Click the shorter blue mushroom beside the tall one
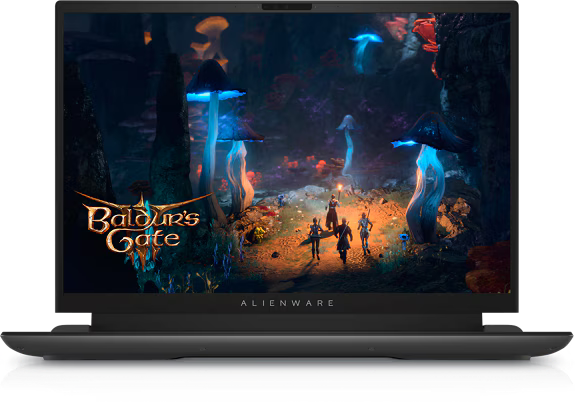 pyautogui.click(x=239, y=165)
